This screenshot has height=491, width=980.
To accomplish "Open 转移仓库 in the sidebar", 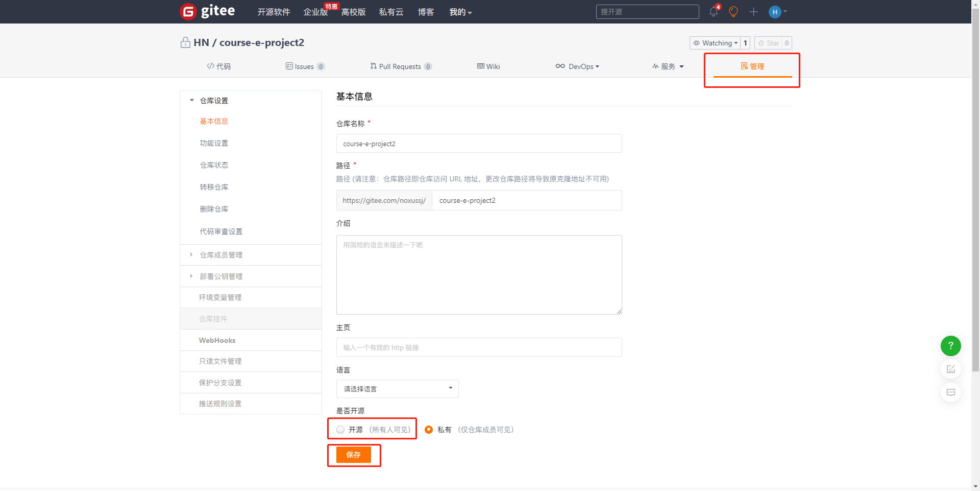I will tap(214, 187).
